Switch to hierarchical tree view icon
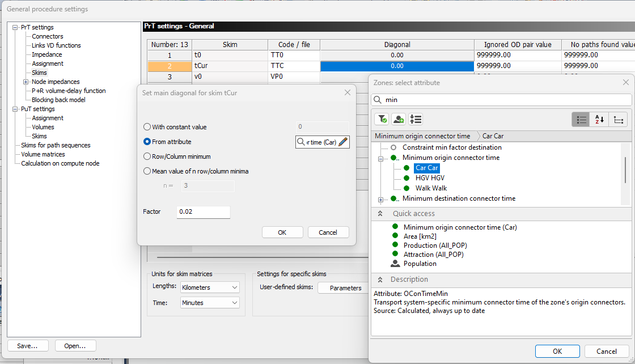Screen dimensions: 635x364 (x=619, y=120)
